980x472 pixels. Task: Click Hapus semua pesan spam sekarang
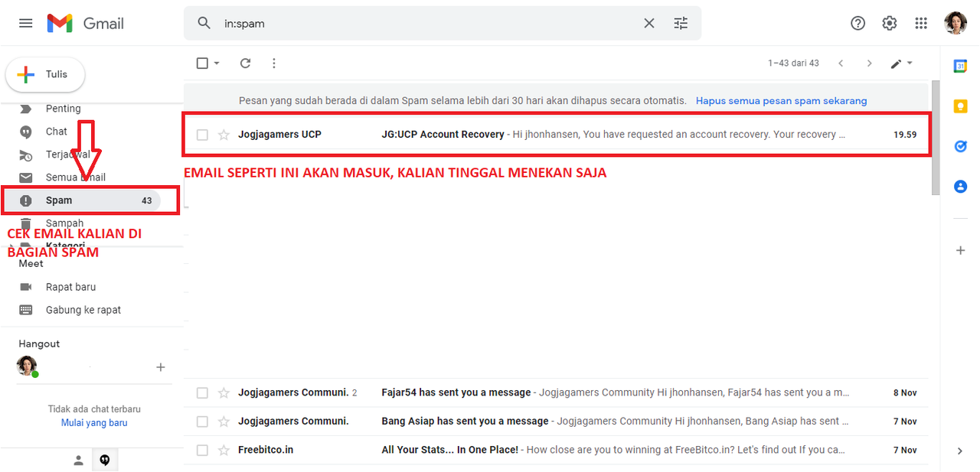click(x=781, y=100)
